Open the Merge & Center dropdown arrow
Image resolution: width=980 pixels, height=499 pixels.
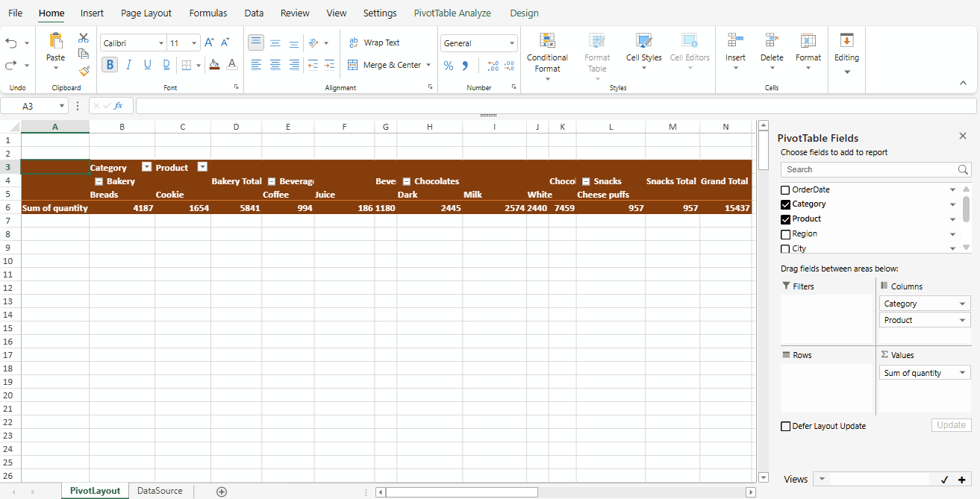click(428, 65)
